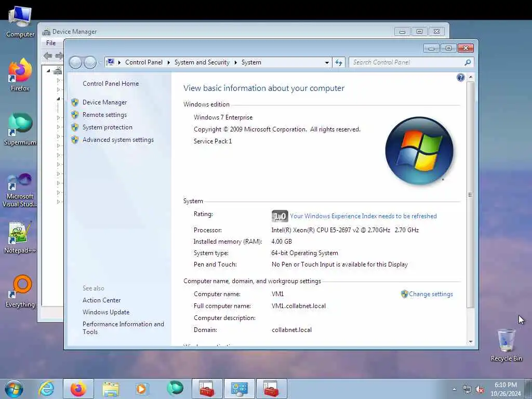The width and height of the screenshot is (532, 399).
Task: Open clock showing 6:10 PM
Action: pos(506,389)
